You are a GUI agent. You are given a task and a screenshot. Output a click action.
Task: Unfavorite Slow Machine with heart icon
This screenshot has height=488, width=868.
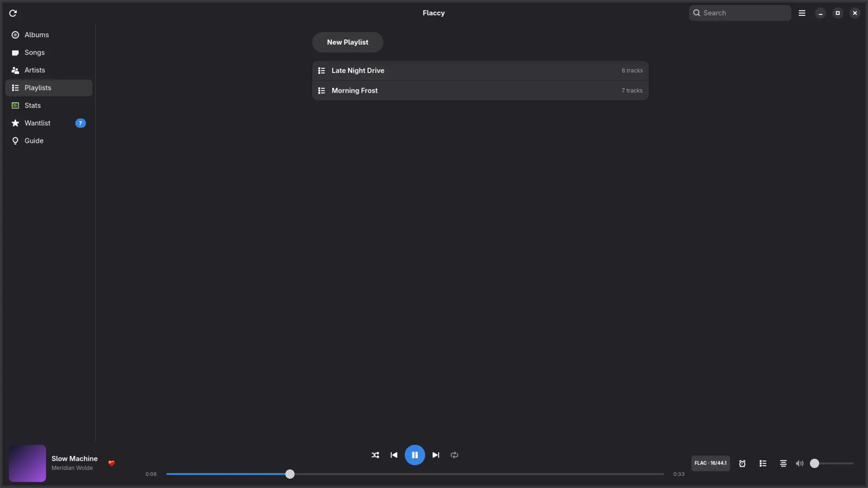(112, 463)
